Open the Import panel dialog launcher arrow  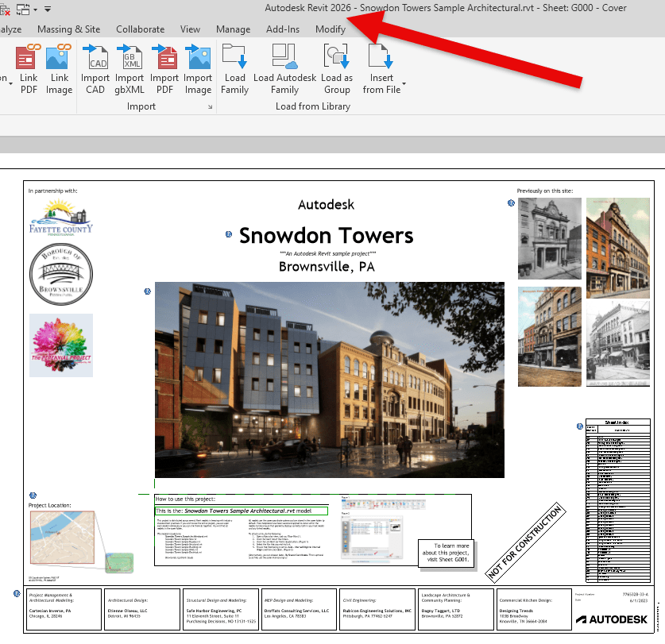[211, 107]
